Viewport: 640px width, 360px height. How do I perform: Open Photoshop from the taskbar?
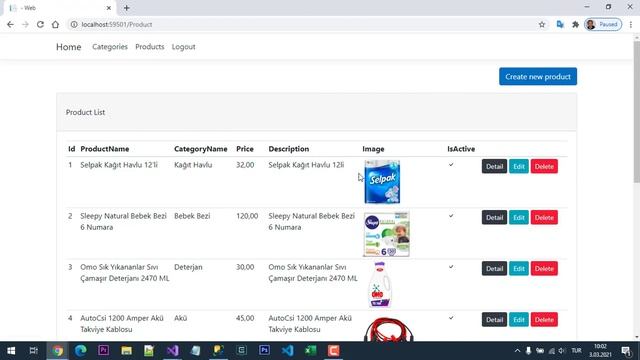pyautogui.click(x=264, y=351)
